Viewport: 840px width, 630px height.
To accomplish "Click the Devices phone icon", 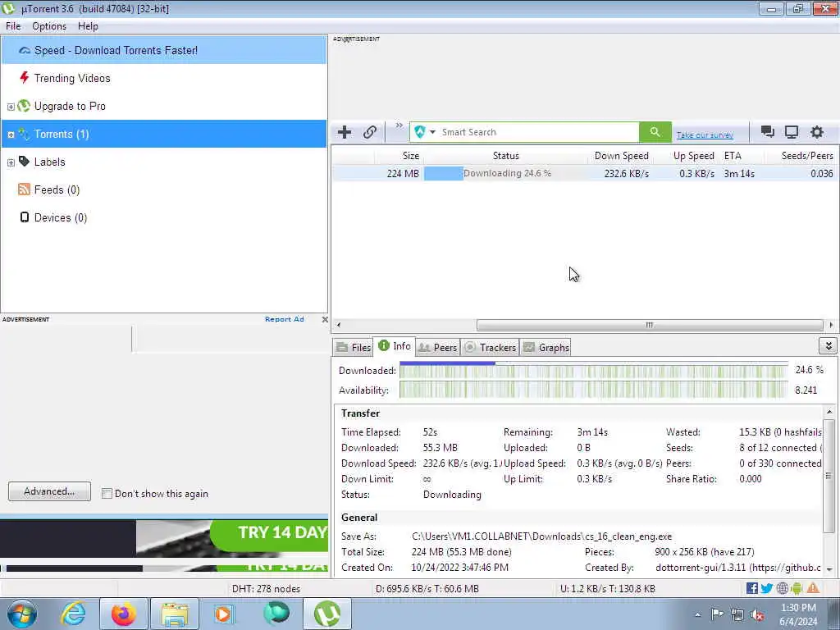I will [x=24, y=217].
